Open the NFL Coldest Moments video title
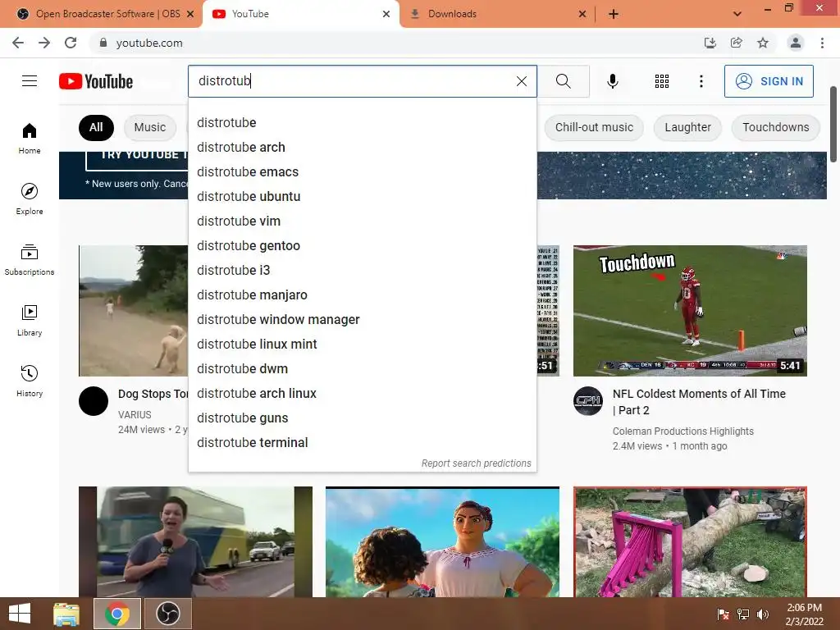The height and width of the screenshot is (630, 840). tap(699, 402)
